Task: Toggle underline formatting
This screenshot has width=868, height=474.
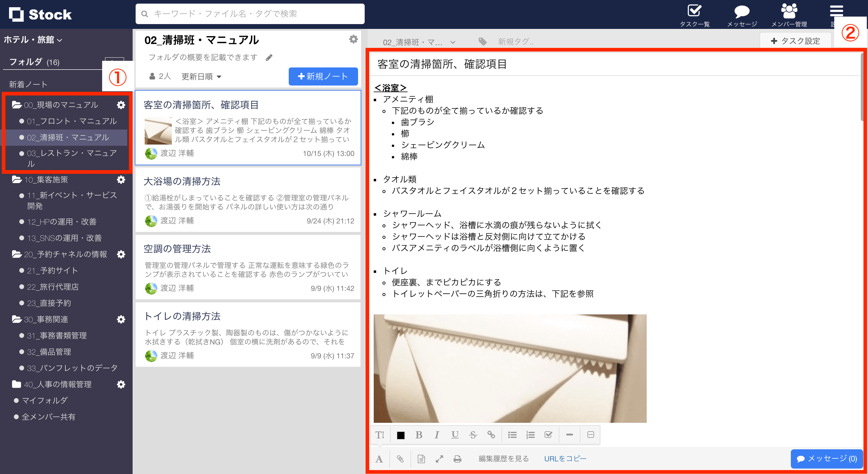Action: point(455,435)
